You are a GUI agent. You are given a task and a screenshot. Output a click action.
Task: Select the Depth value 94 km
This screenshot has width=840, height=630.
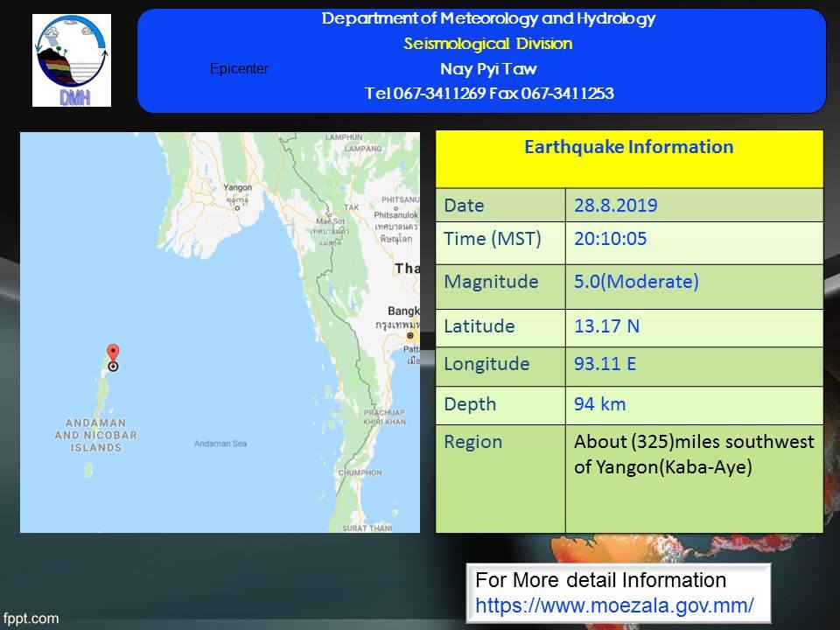[600, 404]
